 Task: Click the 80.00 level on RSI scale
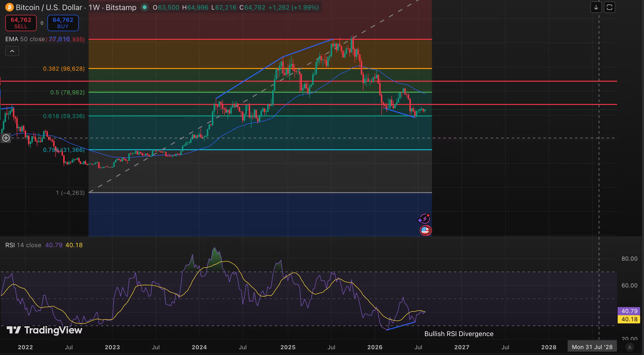click(629, 258)
